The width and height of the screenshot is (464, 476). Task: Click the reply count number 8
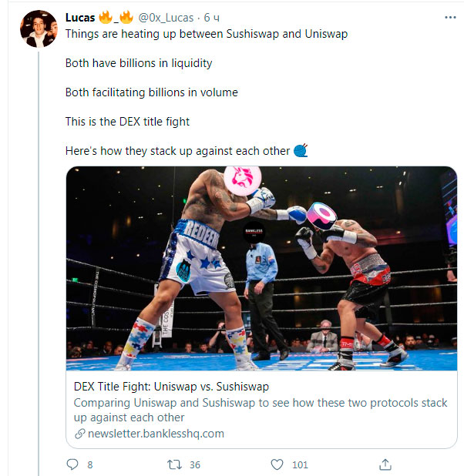click(90, 464)
